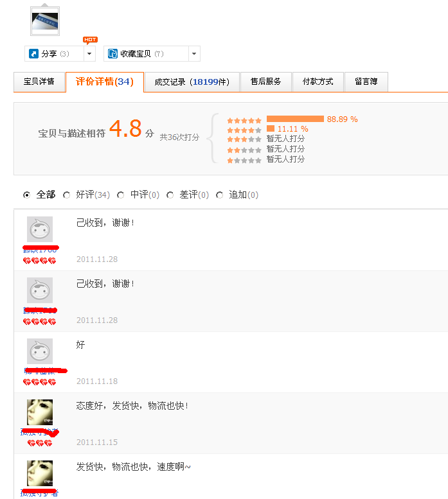Click the 收藏宝贝 favorites icon
This screenshot has height=499, width=448.
pyautogui.click(x=112, y=54)
